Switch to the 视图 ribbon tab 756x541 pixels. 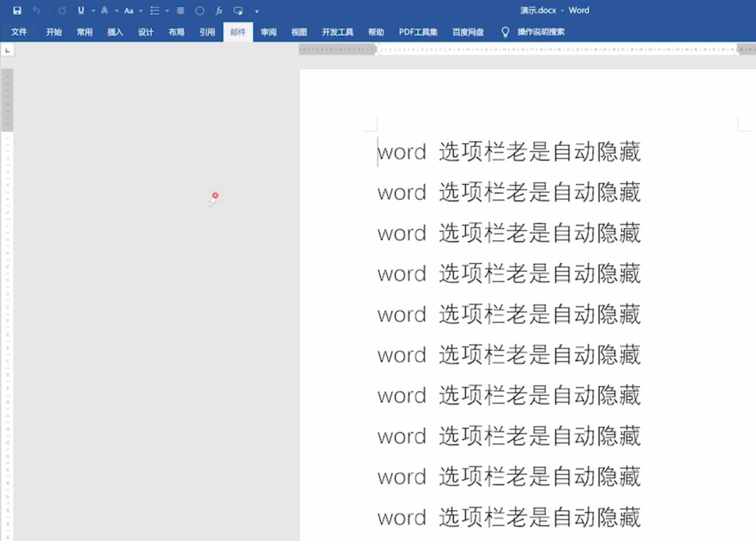(299, 32)
